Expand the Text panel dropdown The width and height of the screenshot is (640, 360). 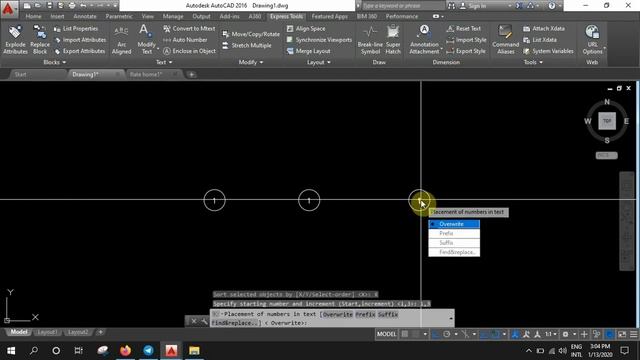click(x=164, y=62)
